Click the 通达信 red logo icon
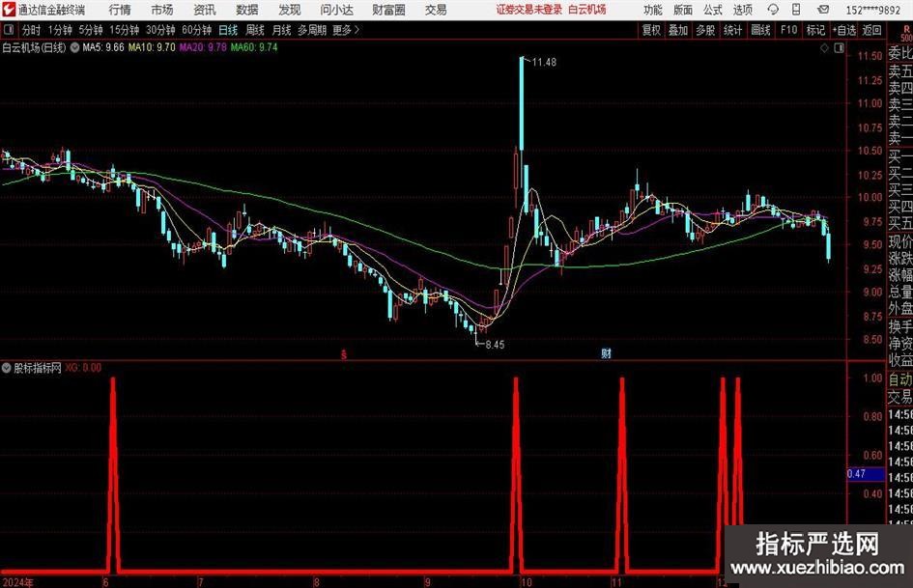913x588 pixels. click(x=8, y=10)
